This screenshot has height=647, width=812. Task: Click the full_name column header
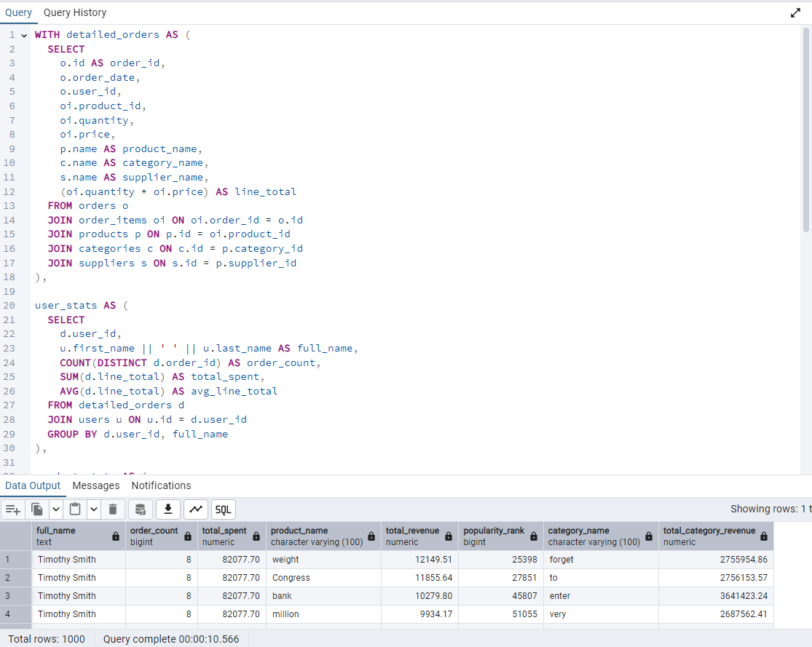click(x=71, y=536)
